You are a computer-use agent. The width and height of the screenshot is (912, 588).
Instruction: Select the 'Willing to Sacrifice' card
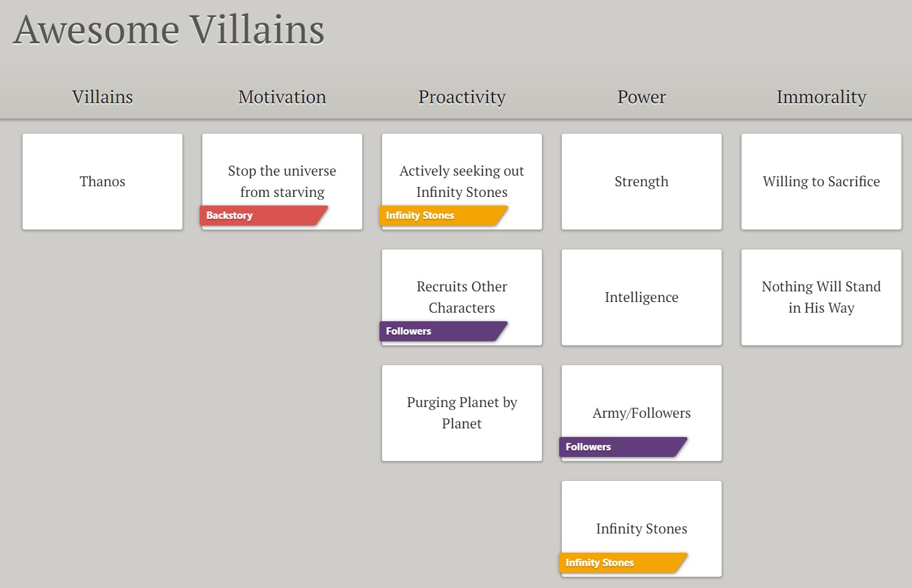click(821, 182)
